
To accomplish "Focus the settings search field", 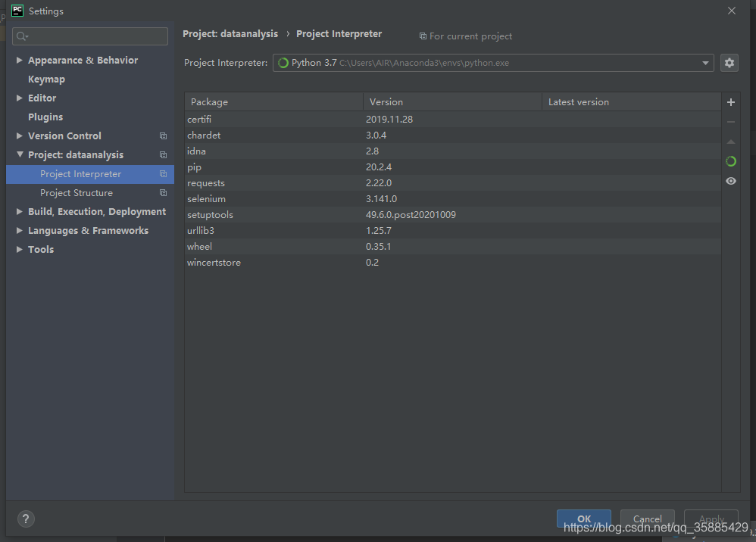I will point(90,36).
